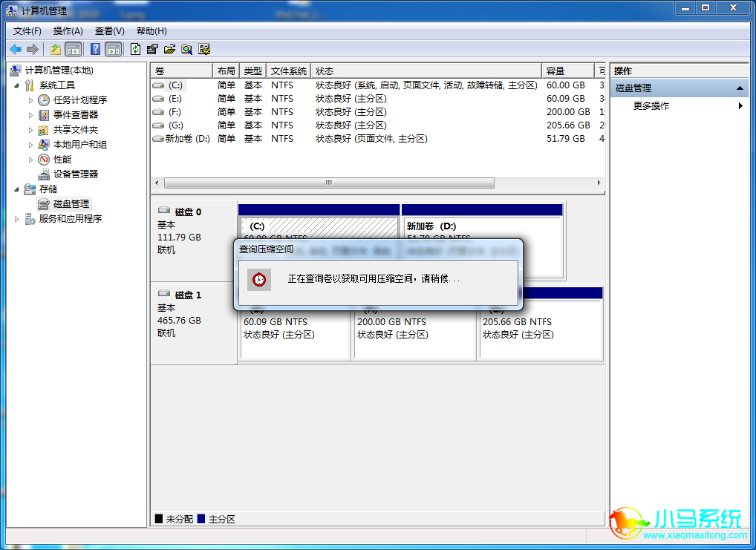Select the (F:) volume row
Screen dimensions: 756x550
[x=378, y=112]
